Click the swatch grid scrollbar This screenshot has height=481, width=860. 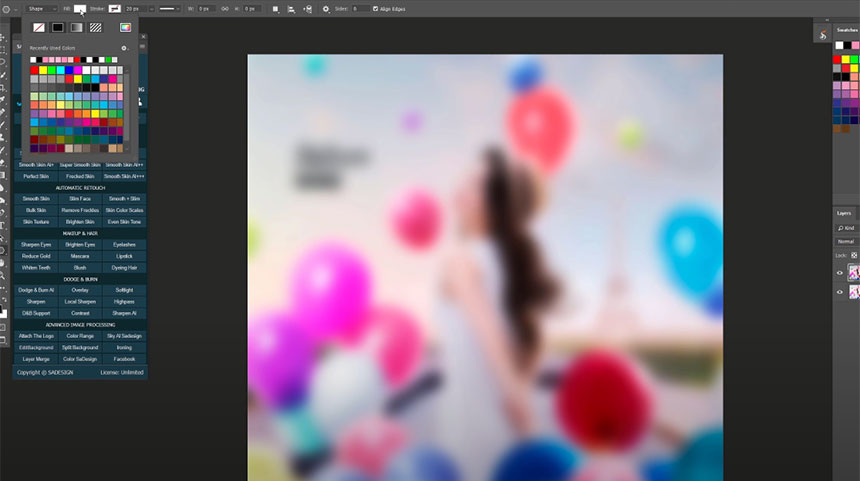pos(128,109)
